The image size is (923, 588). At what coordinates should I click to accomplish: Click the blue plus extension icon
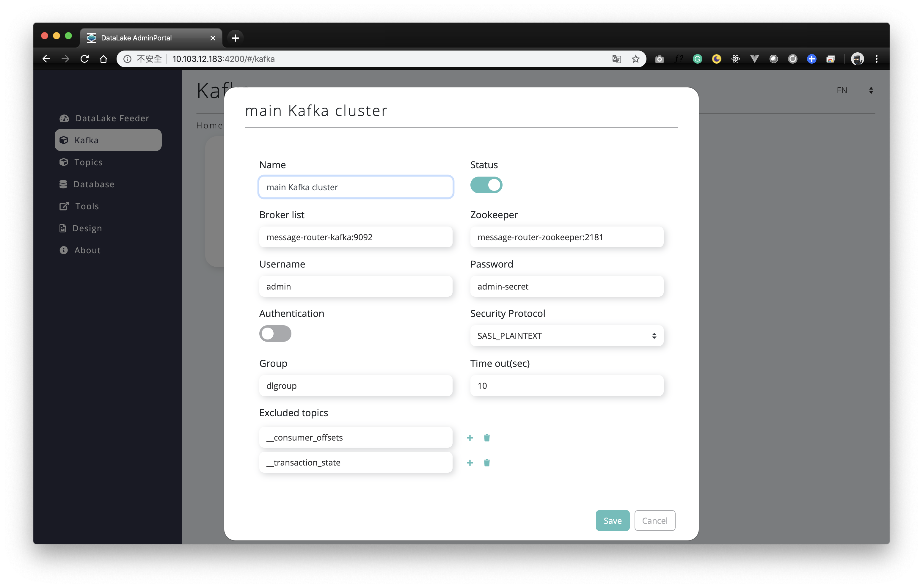tap(811, 59)
